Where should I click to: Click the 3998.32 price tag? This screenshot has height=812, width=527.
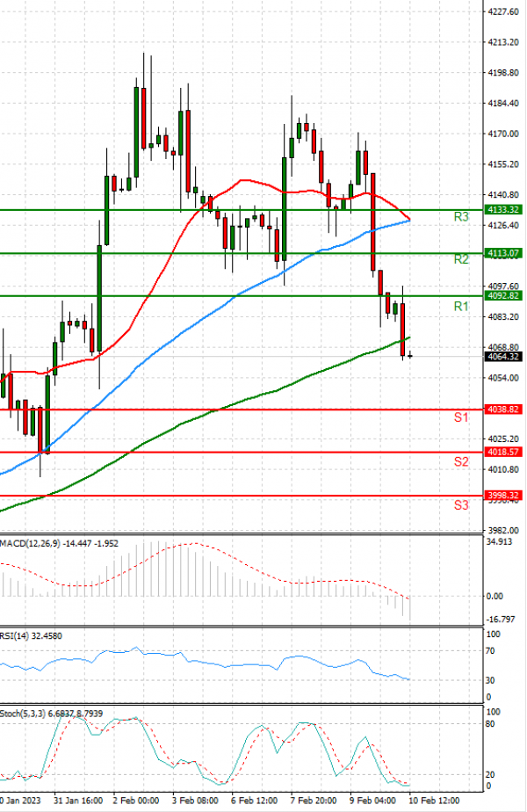coord(503,496)
